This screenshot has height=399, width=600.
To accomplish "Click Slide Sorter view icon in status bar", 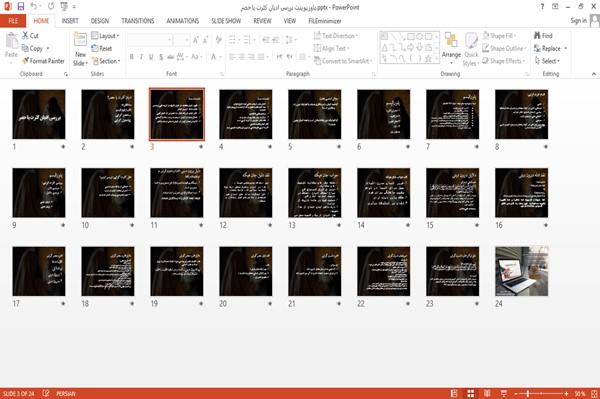I will 471,393.
